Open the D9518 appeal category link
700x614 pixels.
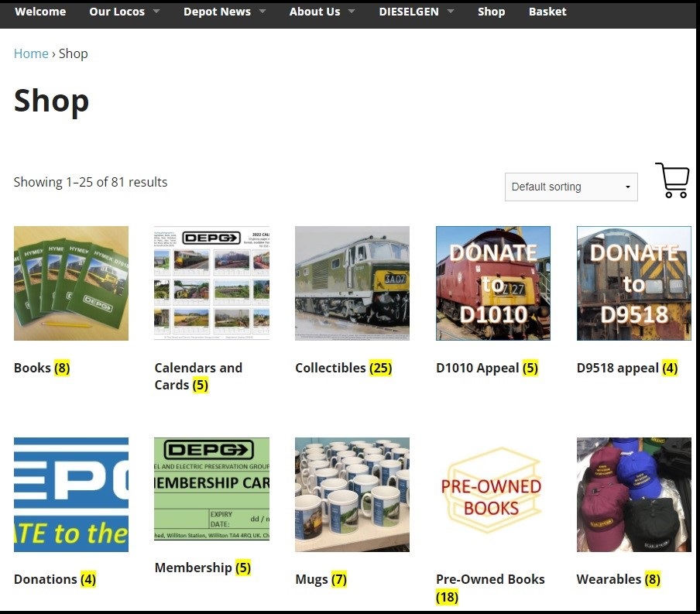point(627,368)
